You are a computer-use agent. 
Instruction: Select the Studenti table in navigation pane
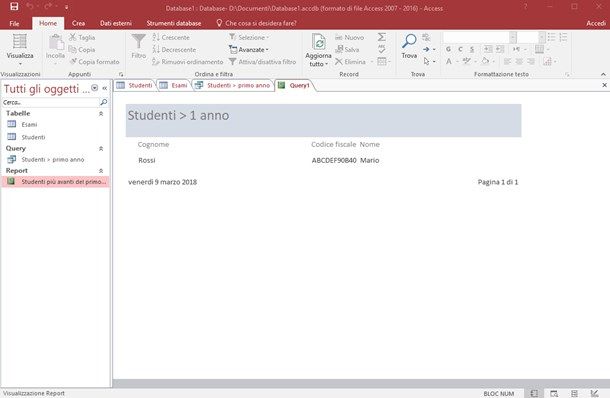point(56,137)
